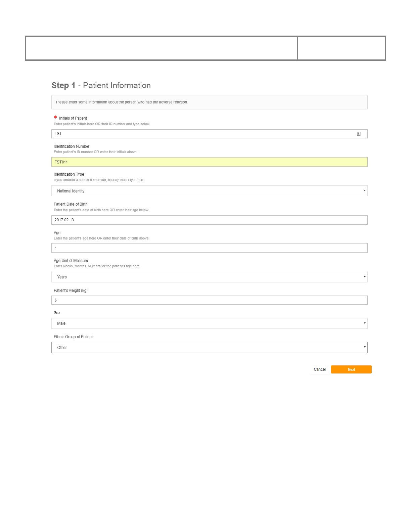Click the contact card icon in Initials field

[x=359, y=134]
